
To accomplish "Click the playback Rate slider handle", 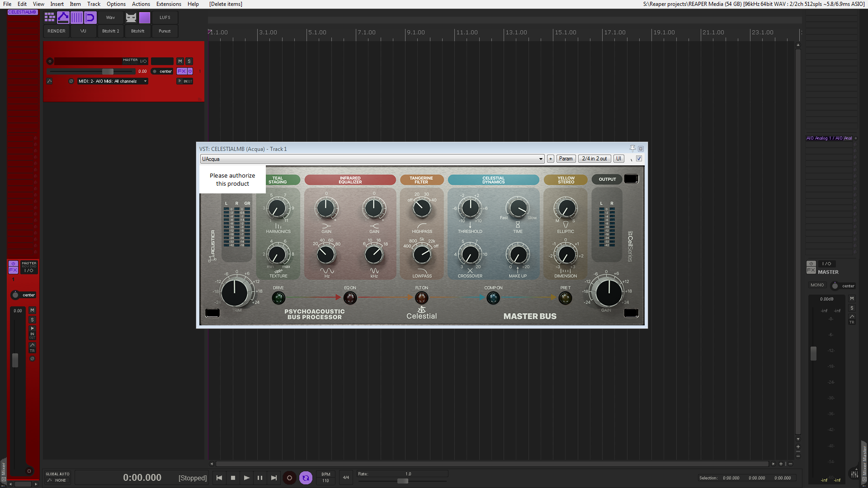I will (402, 481).
